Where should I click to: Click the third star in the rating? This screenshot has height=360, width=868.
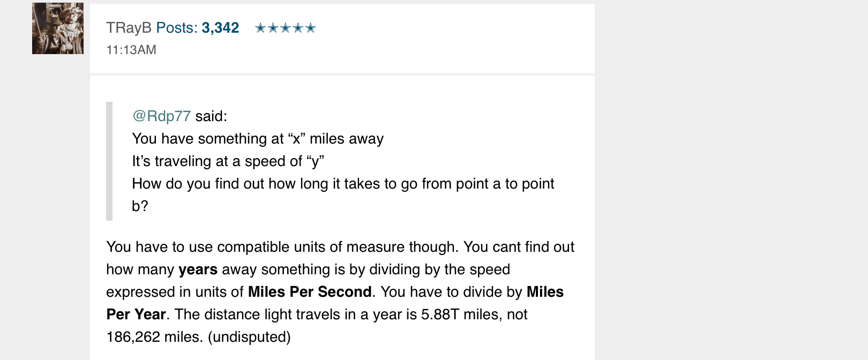[286, 28]
